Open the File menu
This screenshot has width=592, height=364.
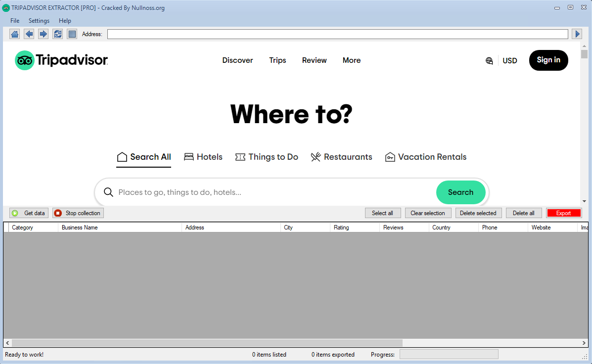tap(15, 21)
